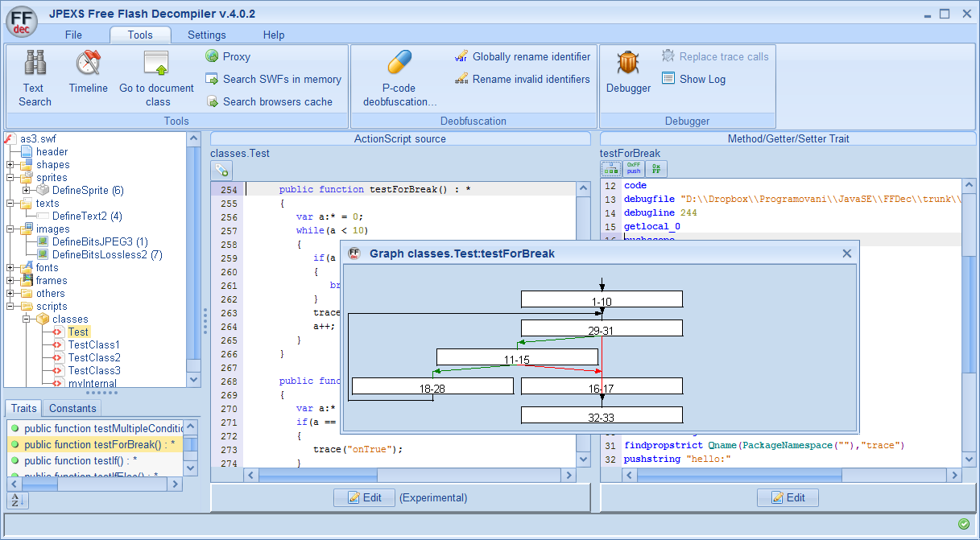Expand the DefineSprite (6) node

click(27, 191)
